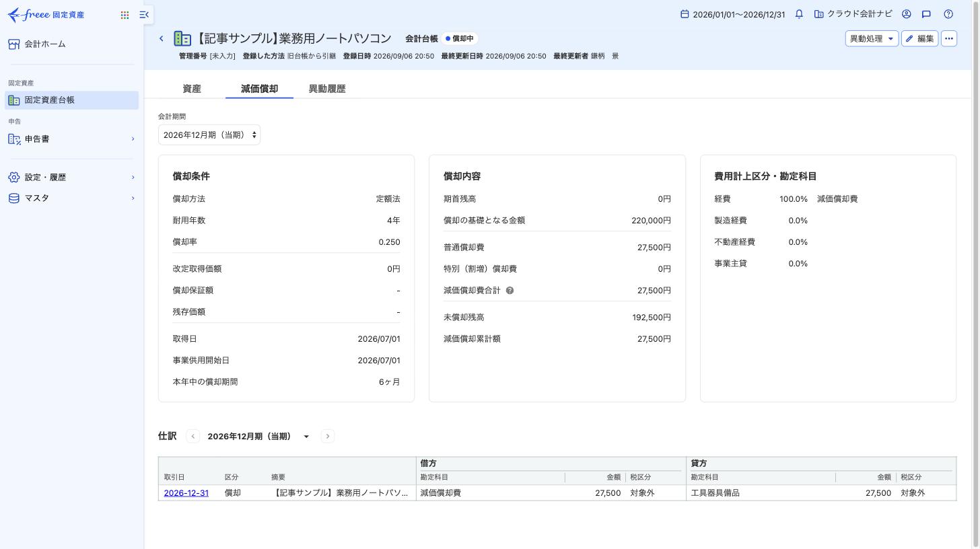
Task: Click the 償却中 status badge
Action: pos(460,38)
